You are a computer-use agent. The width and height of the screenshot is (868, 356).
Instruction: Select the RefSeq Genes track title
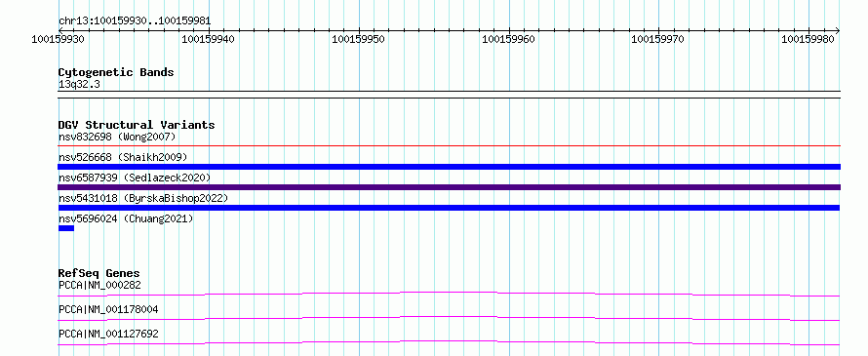[99, 273]
